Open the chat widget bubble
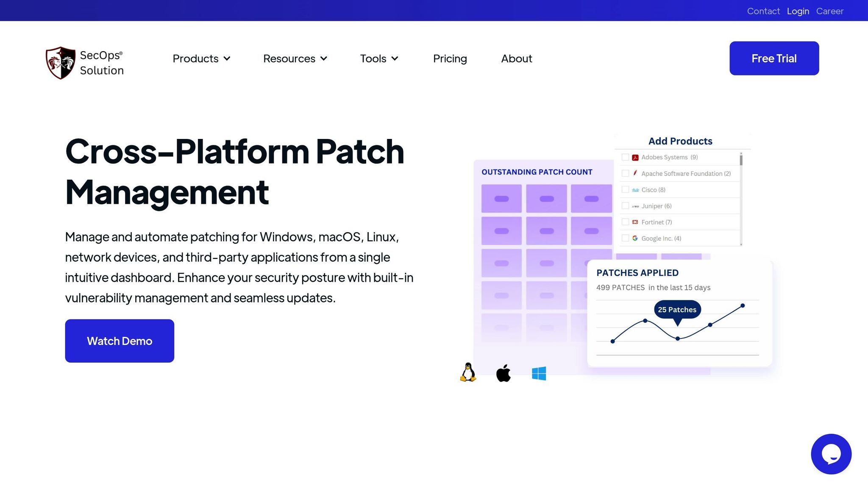Image resolution: width=868 pixels, height=488 pixels. coord(831,454)
